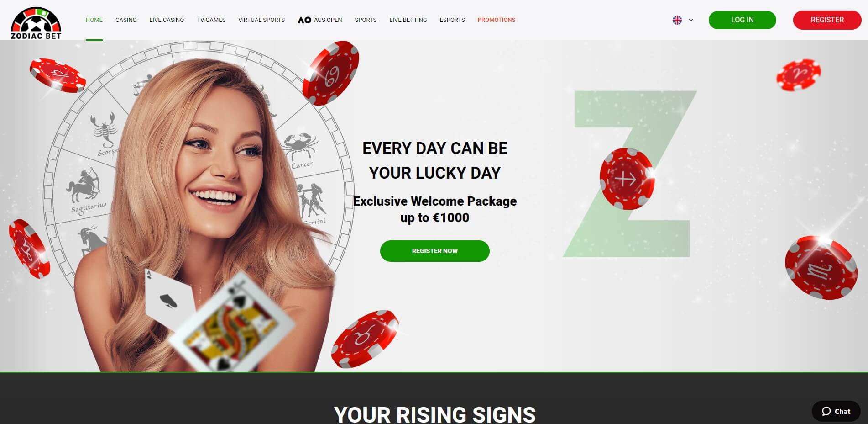Open the Esports navigation item
Viewport: 868px width, 424px height.
point(452,20)
